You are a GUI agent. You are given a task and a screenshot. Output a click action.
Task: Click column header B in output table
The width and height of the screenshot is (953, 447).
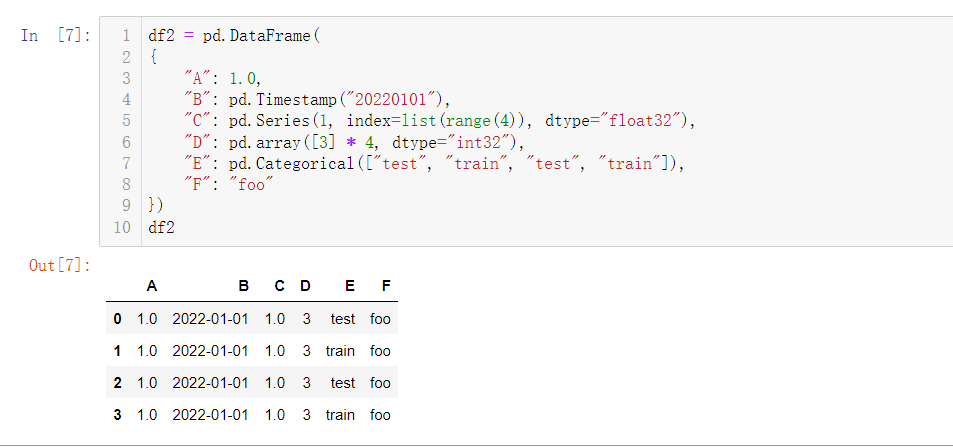tap(244, 286)
